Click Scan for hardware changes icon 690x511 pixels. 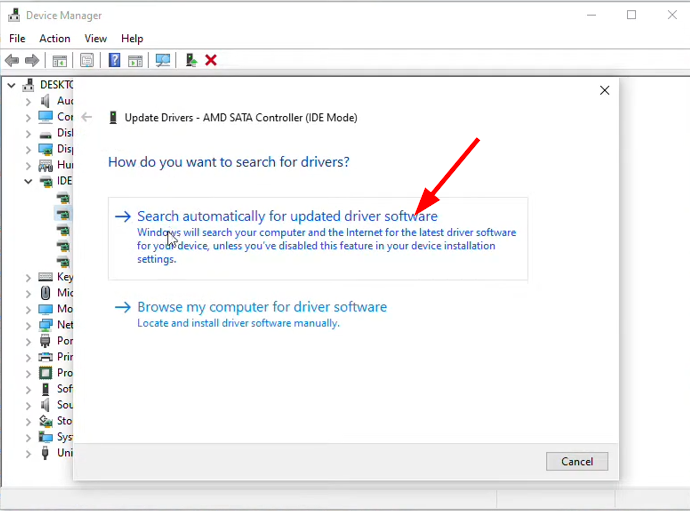pyautogui.click(x=162, y=60)
